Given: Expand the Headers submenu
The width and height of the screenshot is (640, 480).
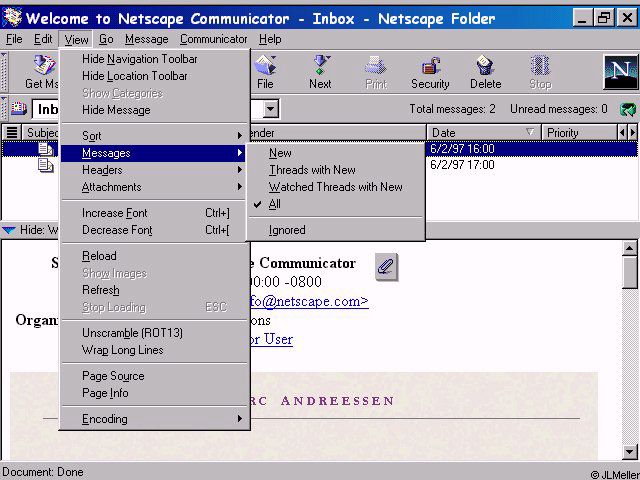Looking at the screenshot, I should click(154, 170).
